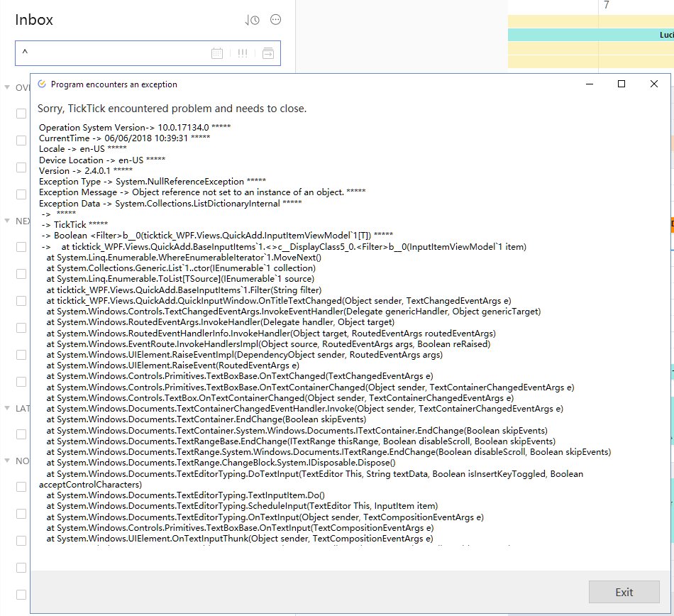Click the TextInputItem.Do() stack line

coord(186,495)
